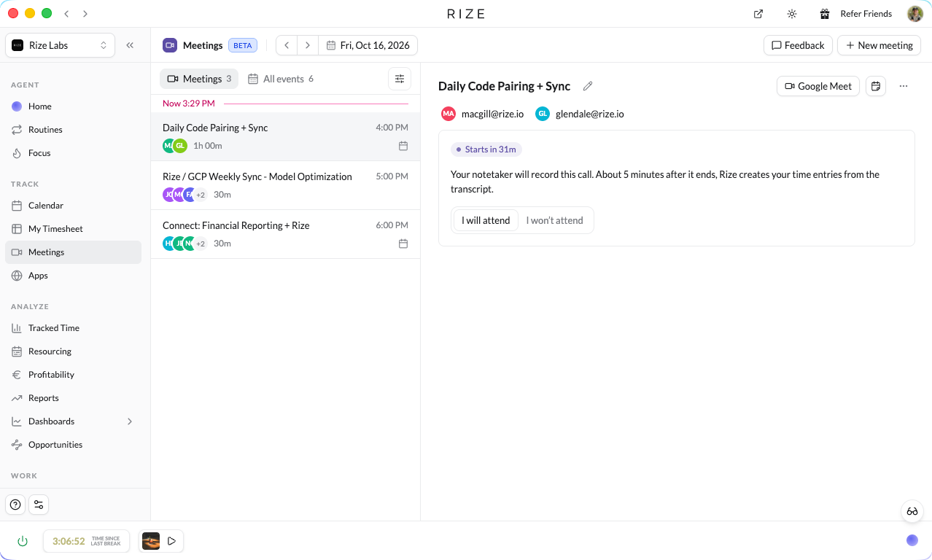Click the help question mark icon
The width and height of the screenshot is (932, 560).
(15, 505)
